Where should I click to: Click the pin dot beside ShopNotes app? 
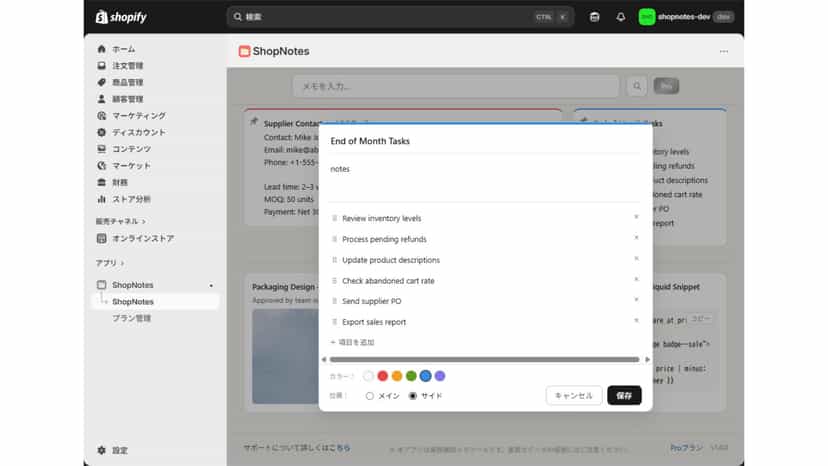[x=211, y=285]
